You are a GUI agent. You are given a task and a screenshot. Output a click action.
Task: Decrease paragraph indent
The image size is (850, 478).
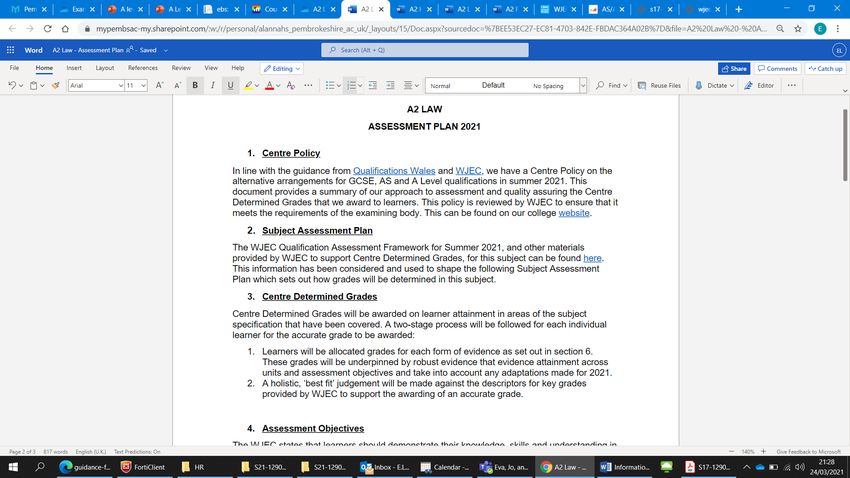coord(372,86)
